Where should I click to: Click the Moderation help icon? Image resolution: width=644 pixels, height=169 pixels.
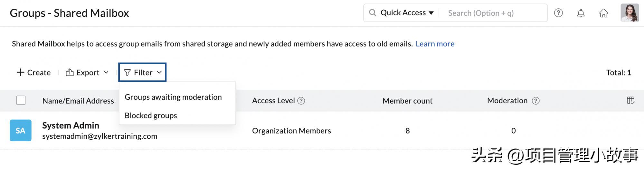[535, 101]
